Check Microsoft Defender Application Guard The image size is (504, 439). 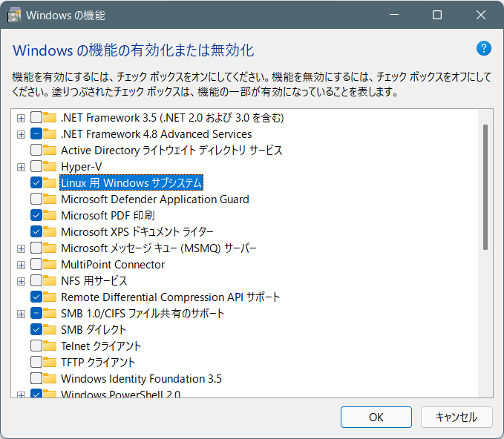coord(36,199)
